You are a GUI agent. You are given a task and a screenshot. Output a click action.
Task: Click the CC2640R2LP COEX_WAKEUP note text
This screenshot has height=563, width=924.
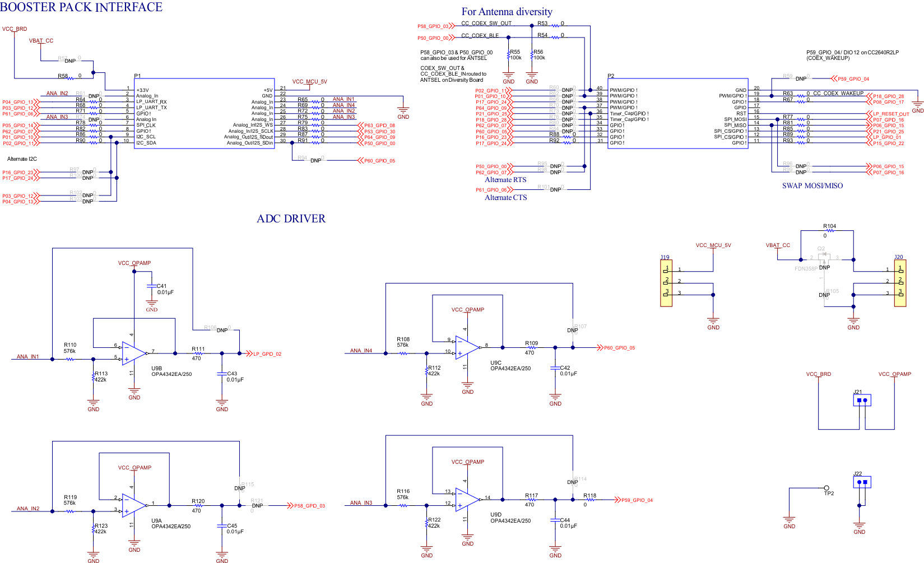point(852,55)
